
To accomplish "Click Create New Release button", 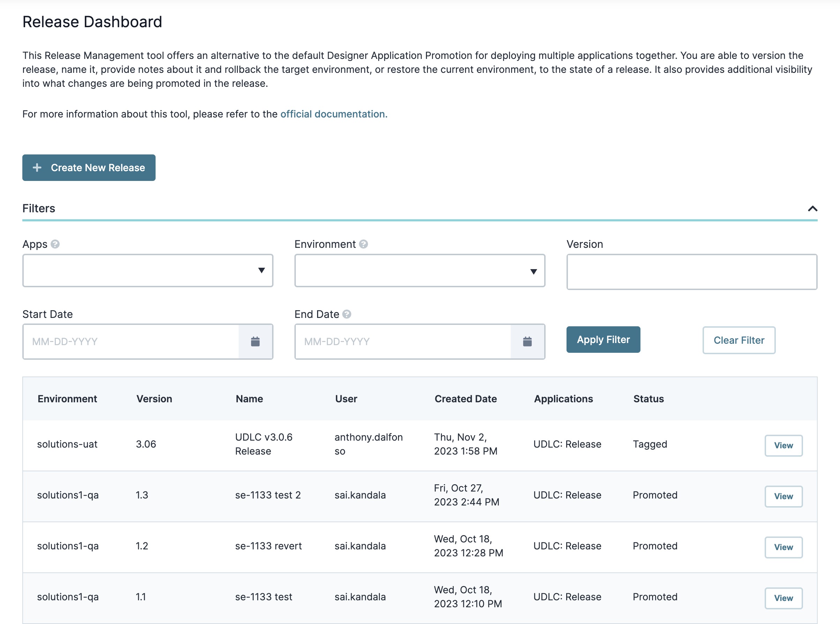I will click(89, 168).
